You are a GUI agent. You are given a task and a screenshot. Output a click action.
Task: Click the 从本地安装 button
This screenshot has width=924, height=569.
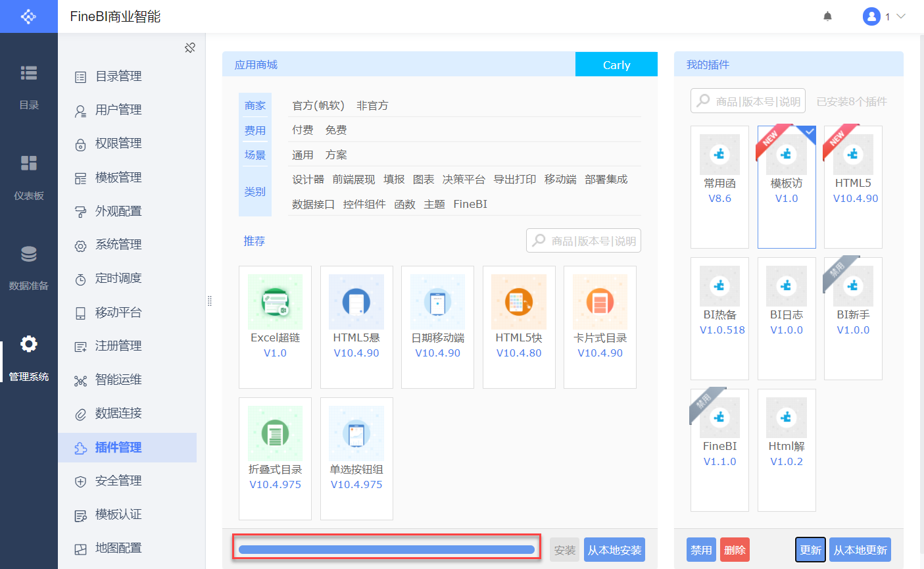tap(614, 550)
